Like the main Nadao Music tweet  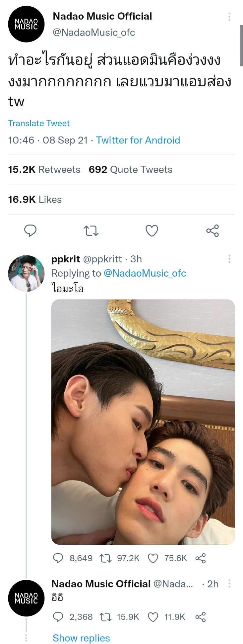click(x=152, y=230)
